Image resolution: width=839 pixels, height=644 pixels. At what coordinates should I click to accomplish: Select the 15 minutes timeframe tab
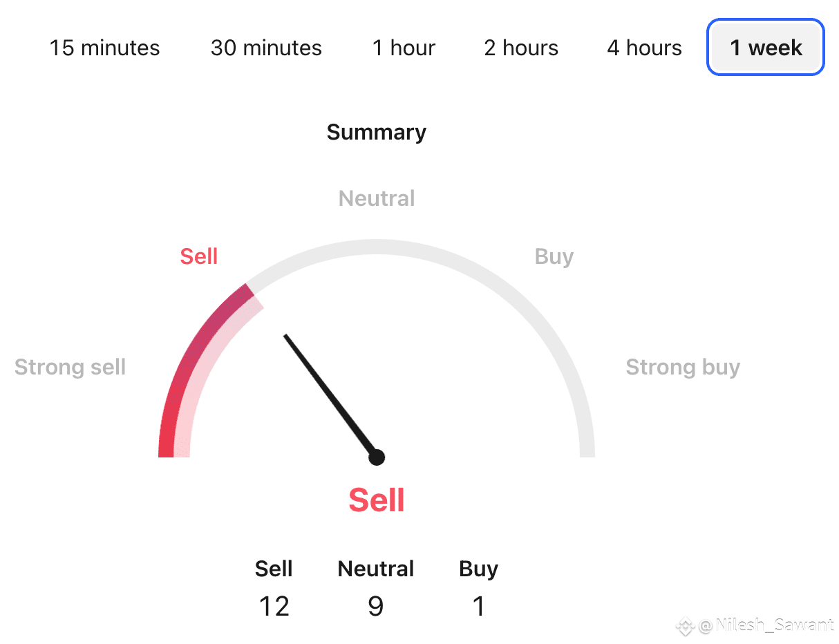point(104,48)
